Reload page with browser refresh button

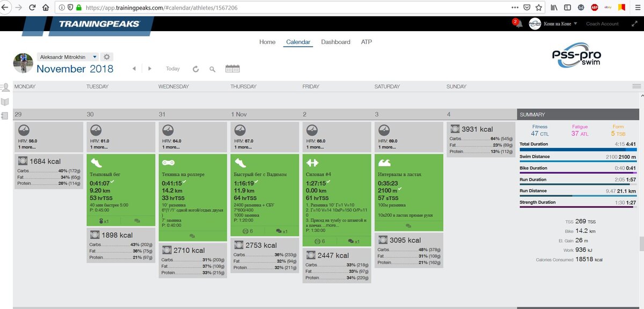[32, 8]
